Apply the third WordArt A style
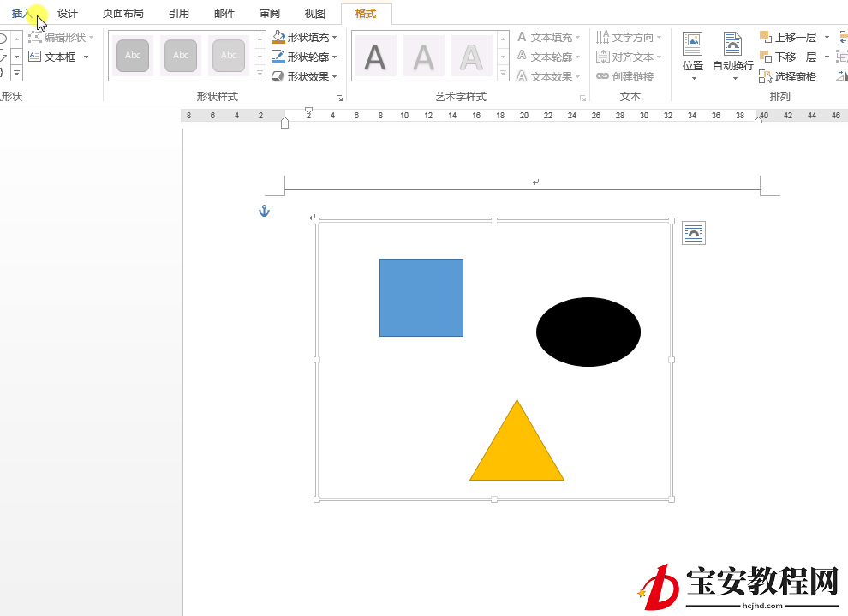Screen dimensions: 848x616 coord(472,57)
